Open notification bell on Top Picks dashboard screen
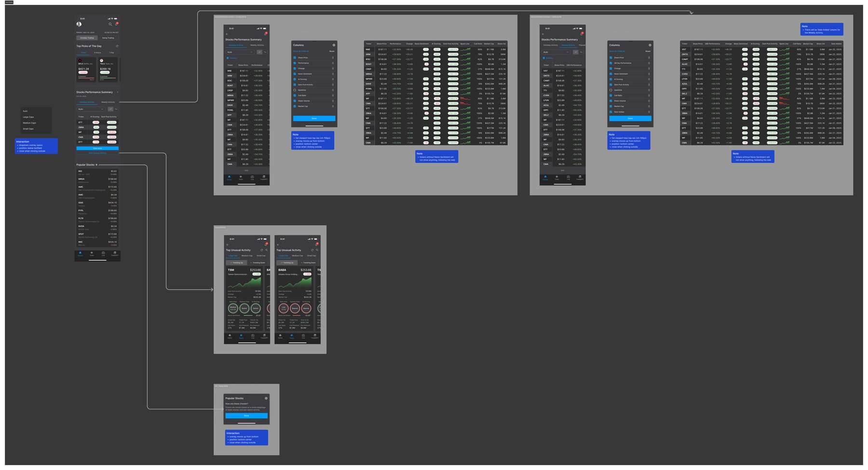 (116, 24)
